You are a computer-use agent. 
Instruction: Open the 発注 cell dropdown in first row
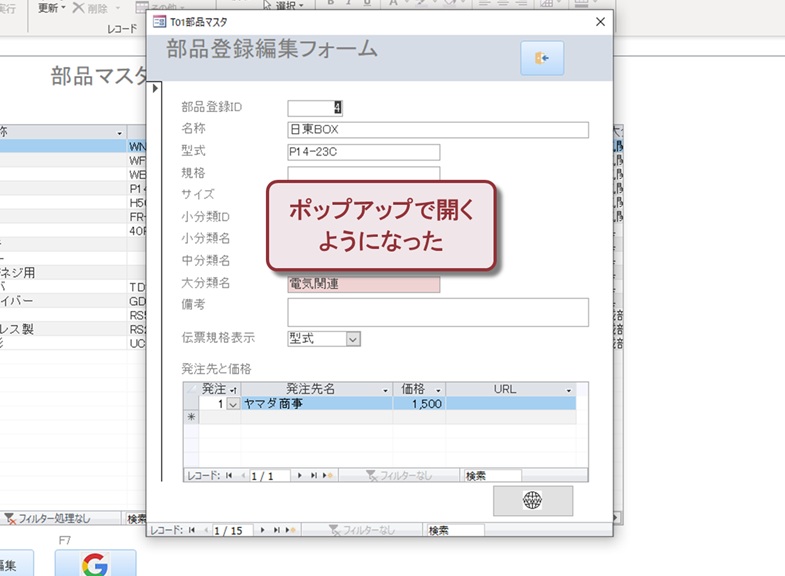point(234,405)
